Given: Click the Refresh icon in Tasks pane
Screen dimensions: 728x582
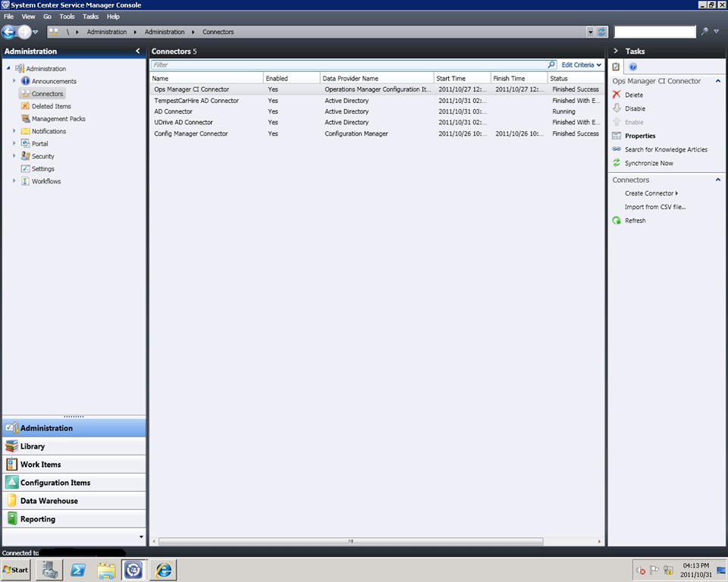Looking at the screenshot, I should tap(617, 221).
